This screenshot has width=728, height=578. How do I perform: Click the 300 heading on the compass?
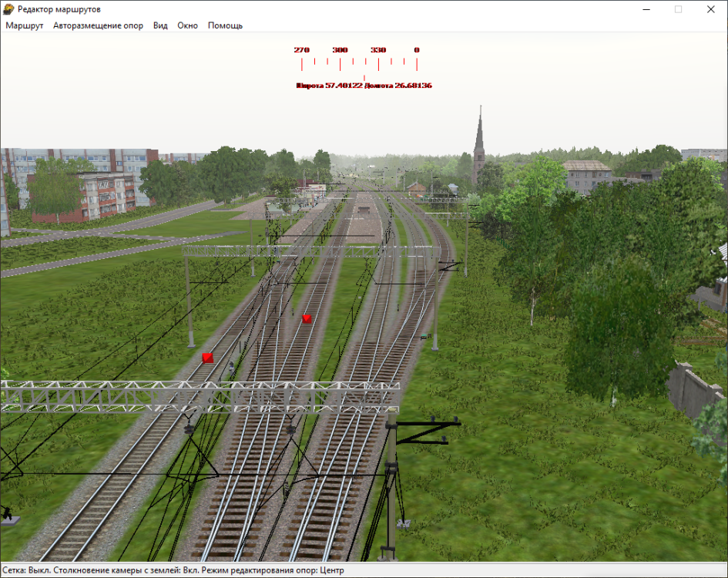click(x=340, y=50)
